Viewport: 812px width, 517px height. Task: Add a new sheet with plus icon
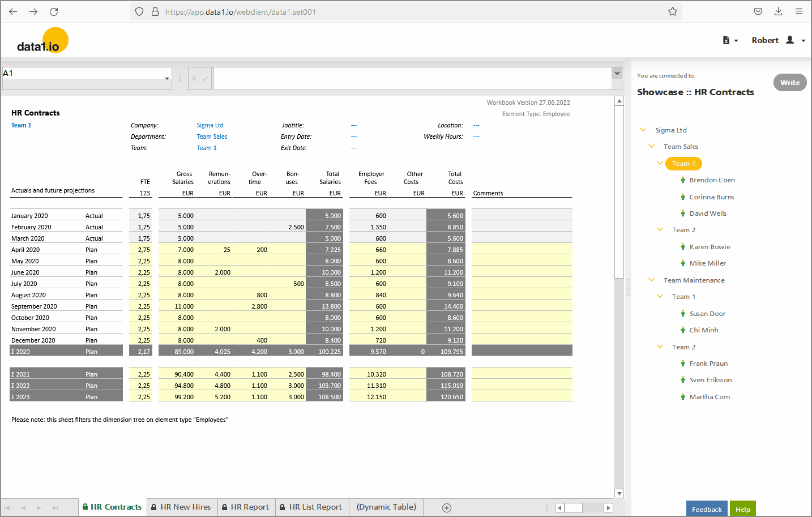click(446, 508)
